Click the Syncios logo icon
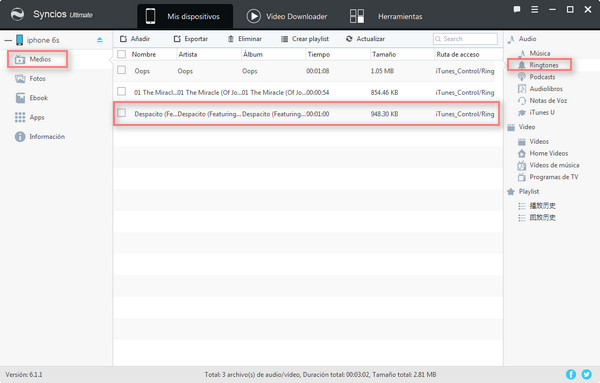Image resolution: width=600 pixels, height=383 pixels. tap(17, 15)
